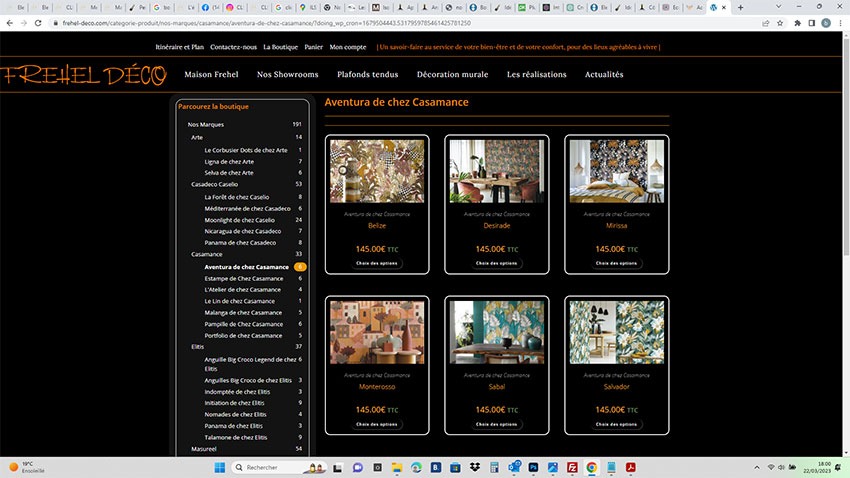850x478 pixels.
Task: Open the weather widget showing 19°C
Action: 26,467
